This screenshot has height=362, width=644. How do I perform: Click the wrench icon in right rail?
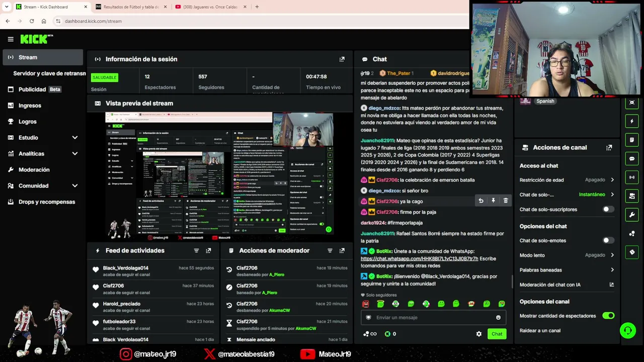point(632,215)
